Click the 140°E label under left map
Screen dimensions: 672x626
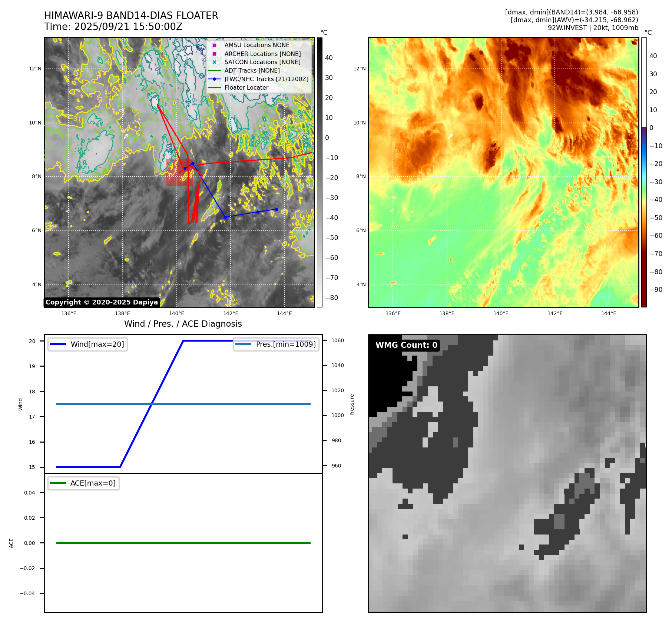pyautogui.click(x=177, y=313)
